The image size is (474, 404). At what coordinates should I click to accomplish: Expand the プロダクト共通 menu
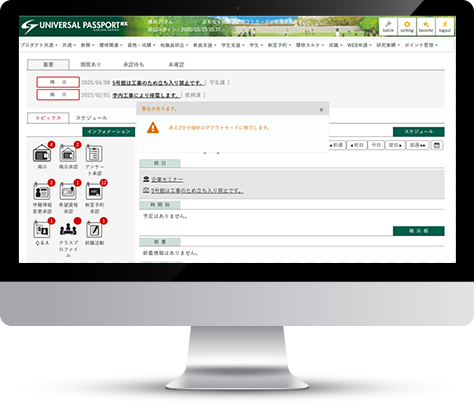point(39,45)
